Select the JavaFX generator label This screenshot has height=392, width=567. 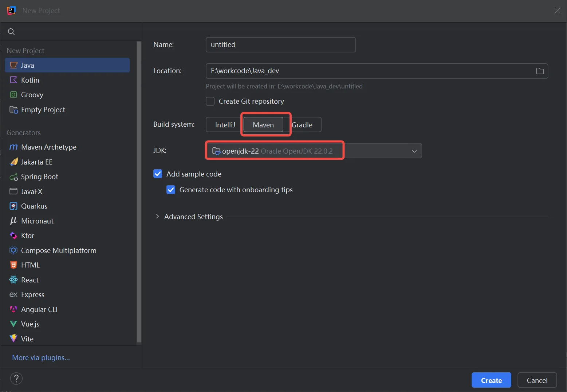(x=32, y=191)
